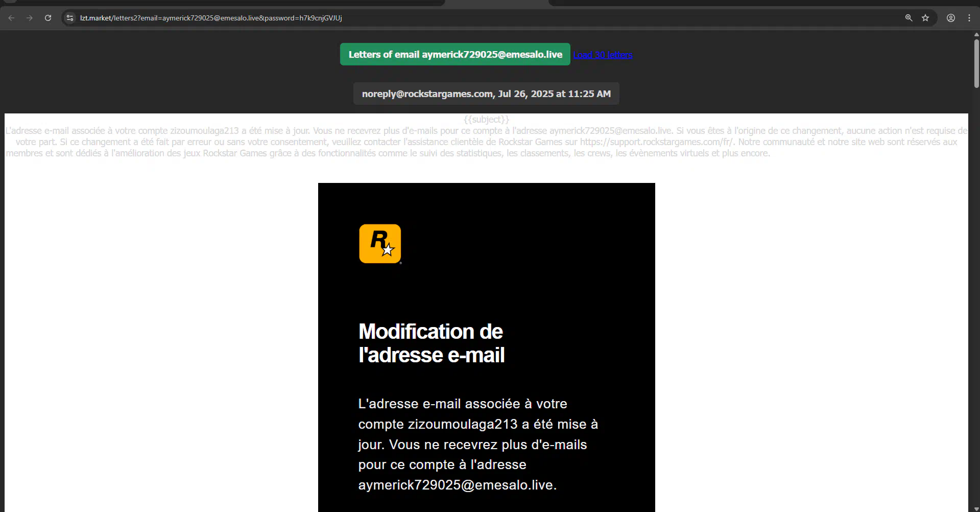The height and width of the screenshot is (512, 980).
Task: Open the browser three-dot menu
Action: [969, 18]
